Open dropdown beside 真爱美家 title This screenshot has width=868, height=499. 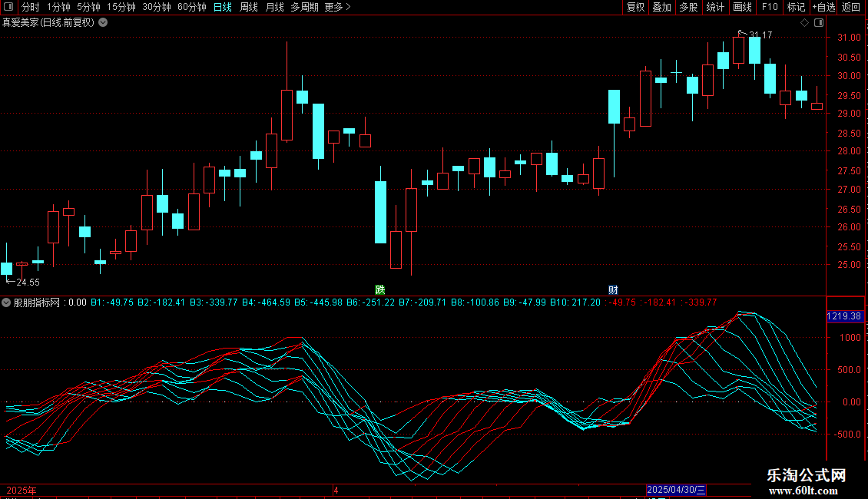tap(103, 23)
